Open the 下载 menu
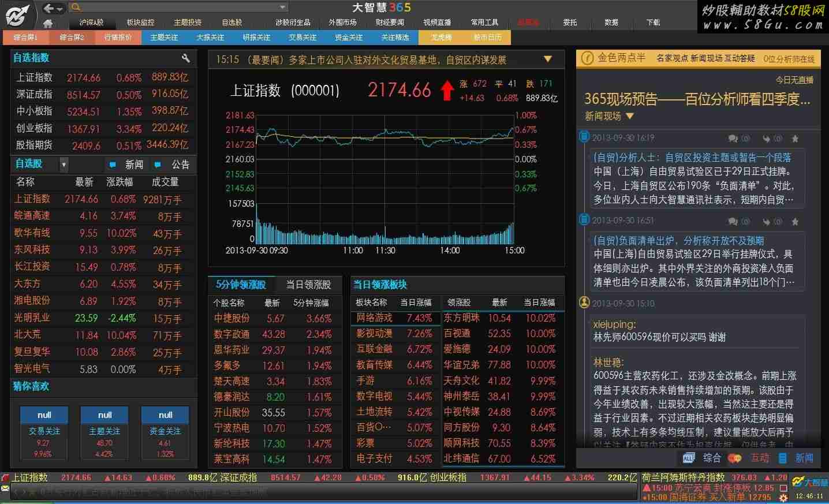The height and width of the screenshot is (504, 829). (653, 23)
